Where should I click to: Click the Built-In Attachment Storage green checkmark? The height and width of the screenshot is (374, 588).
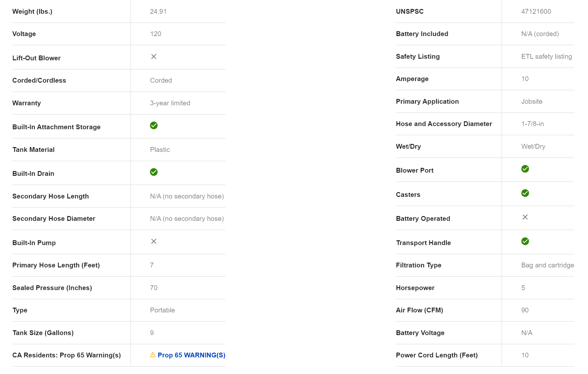(154, 125)
